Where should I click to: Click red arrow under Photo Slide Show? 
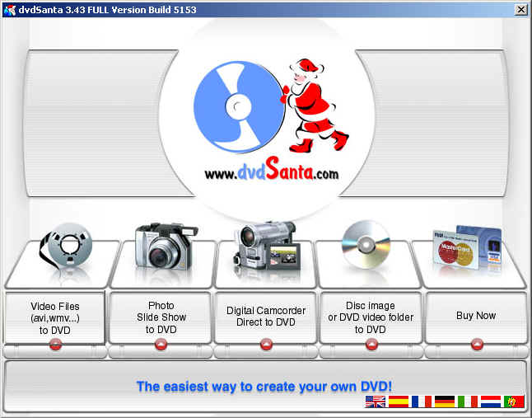click(161, 345)
